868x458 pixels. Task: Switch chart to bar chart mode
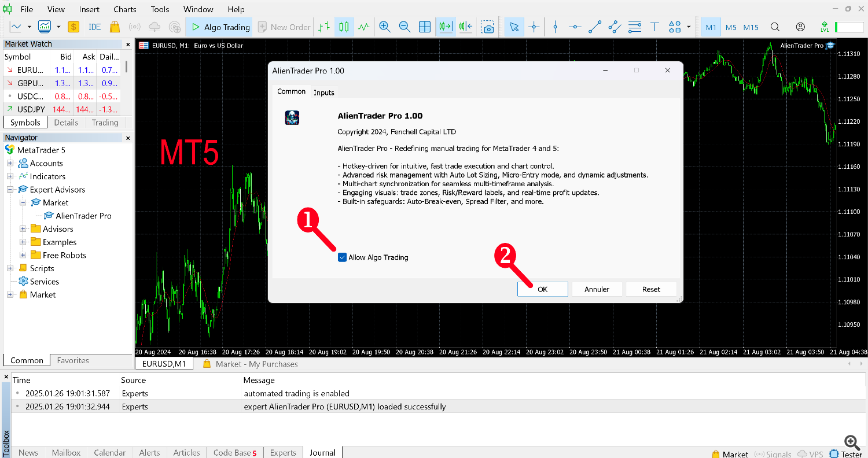[324, 27]
